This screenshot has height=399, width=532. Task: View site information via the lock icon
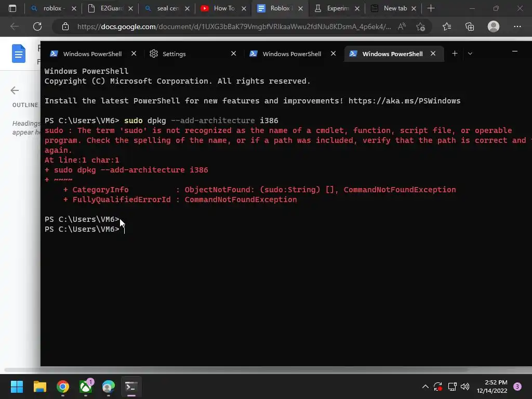click(65, 26)
